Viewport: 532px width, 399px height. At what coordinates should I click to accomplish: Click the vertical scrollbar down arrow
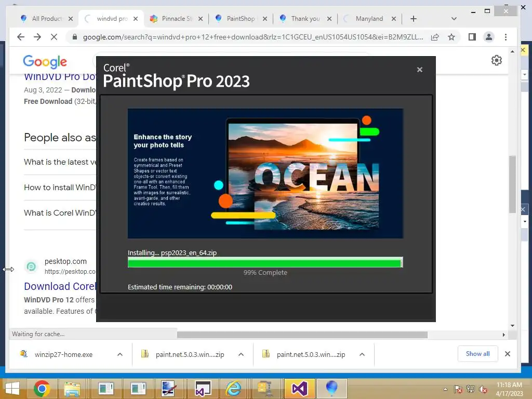click(x=512, y=326)
